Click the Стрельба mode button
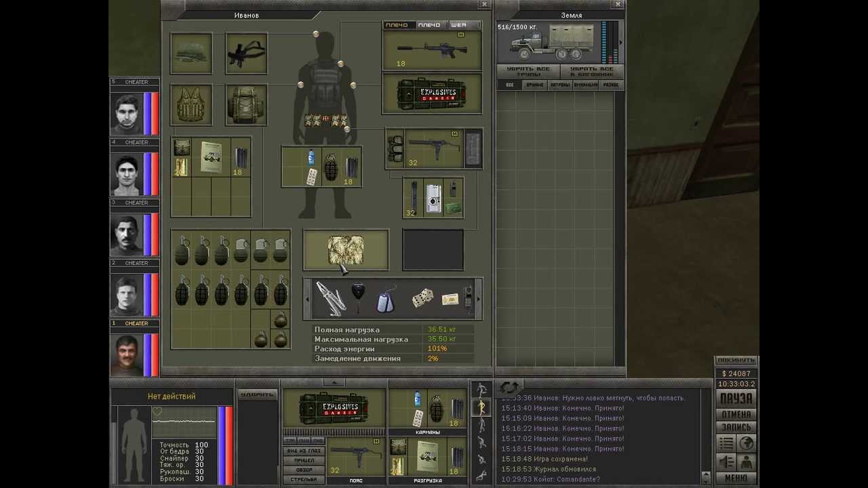This screenshot has height=488, width=868. point(304,480)
